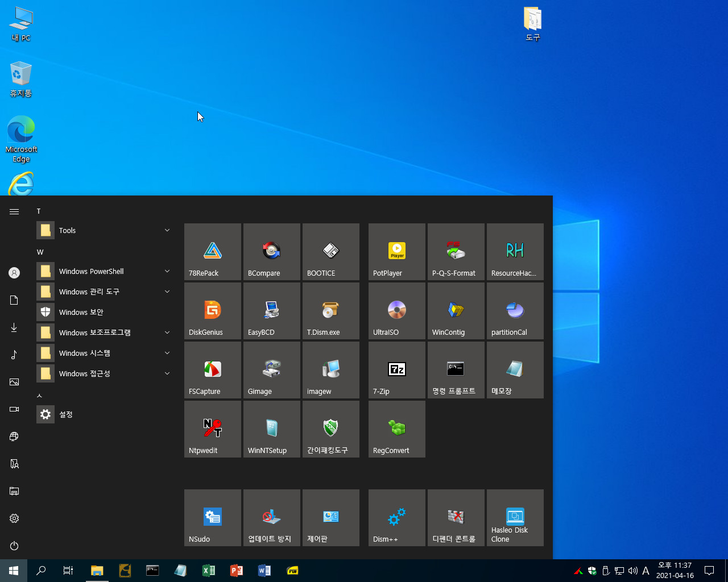Expand start menu hamburger button
Screen dimensions: 728x582
click(14, 211)
